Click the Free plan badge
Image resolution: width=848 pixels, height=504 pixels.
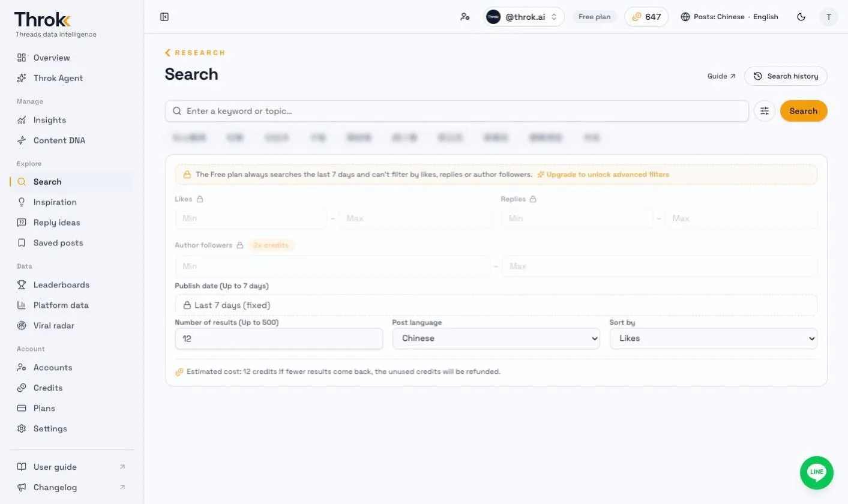(x=594, y=17)
